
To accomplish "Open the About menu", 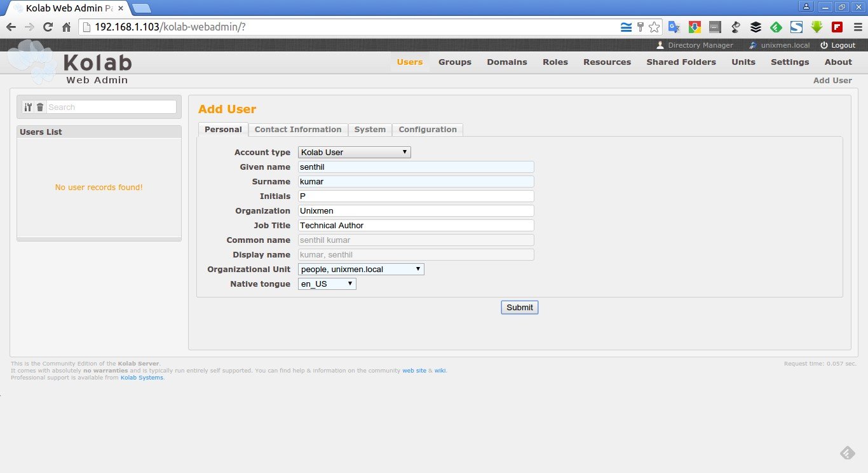I will pos(838,62).
